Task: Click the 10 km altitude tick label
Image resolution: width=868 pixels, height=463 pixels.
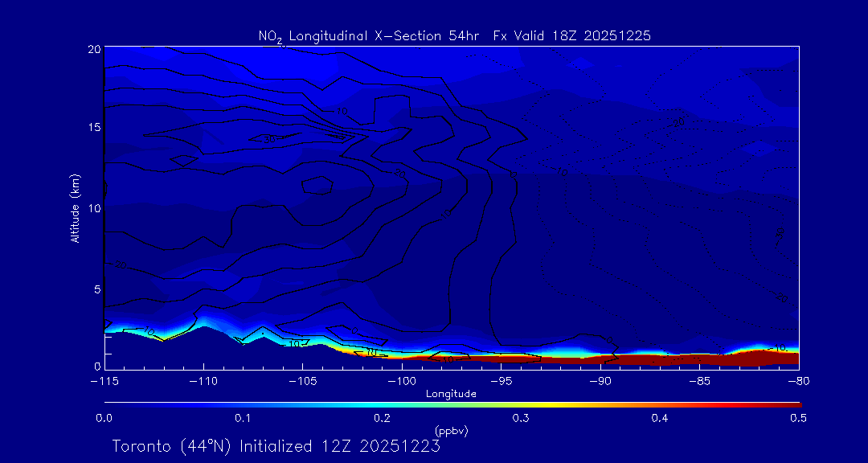Action: 92,208
